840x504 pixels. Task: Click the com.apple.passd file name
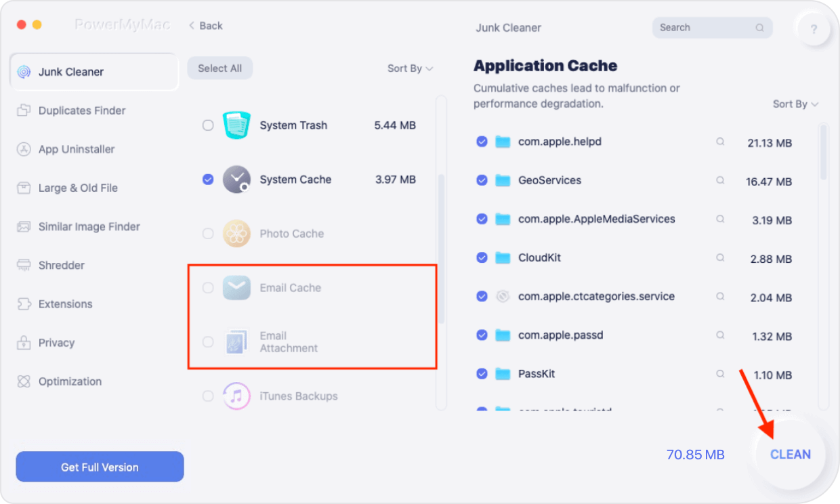click(561, 335)
